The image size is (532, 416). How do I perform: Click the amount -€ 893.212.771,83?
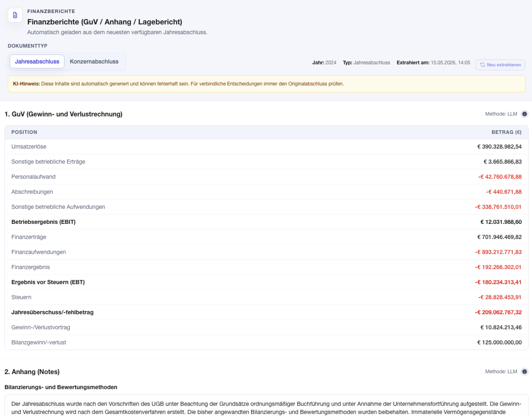click(498, 252)
